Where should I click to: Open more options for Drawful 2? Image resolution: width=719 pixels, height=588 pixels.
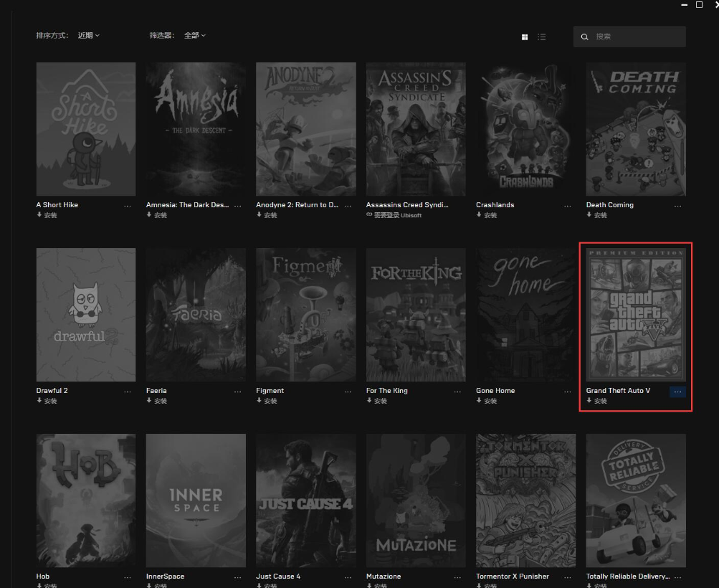[x=128, y=392]
